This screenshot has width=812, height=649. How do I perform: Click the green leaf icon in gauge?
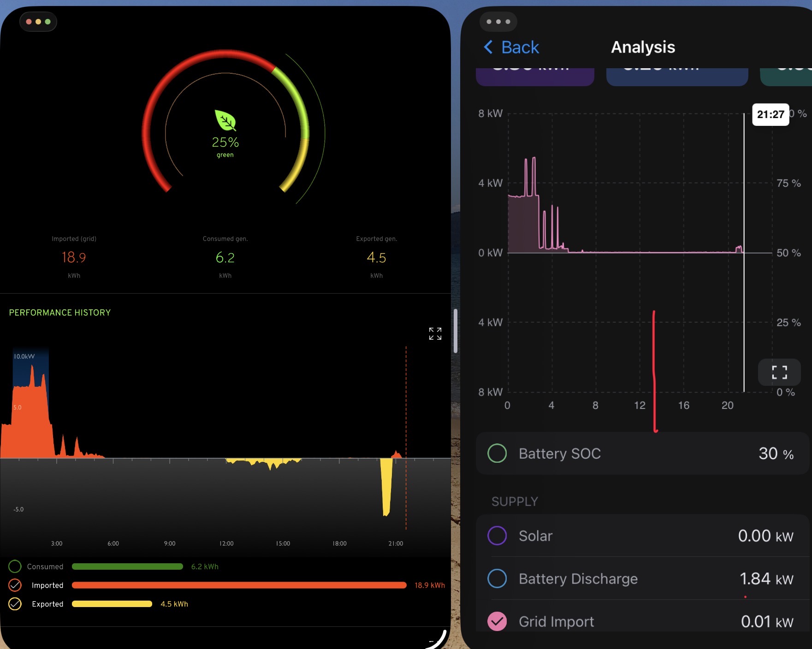coord(225,121)
